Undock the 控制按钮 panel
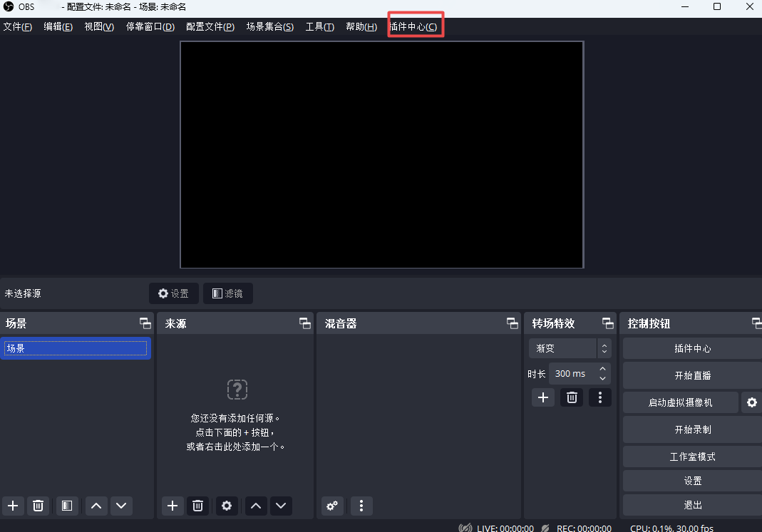The height and width of the screenshot is (532, 762). (x=757, y=323)
